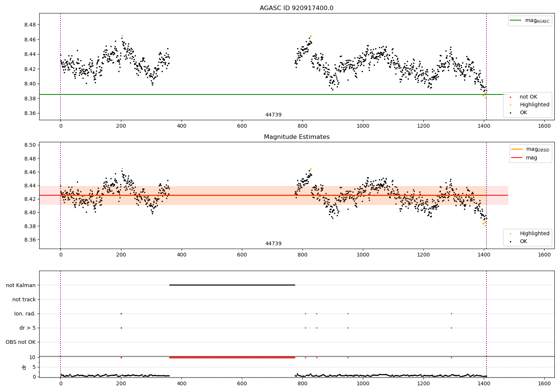Select the red 'mag' legend entry
560x392 pixels.
click(x=524, y=158)
